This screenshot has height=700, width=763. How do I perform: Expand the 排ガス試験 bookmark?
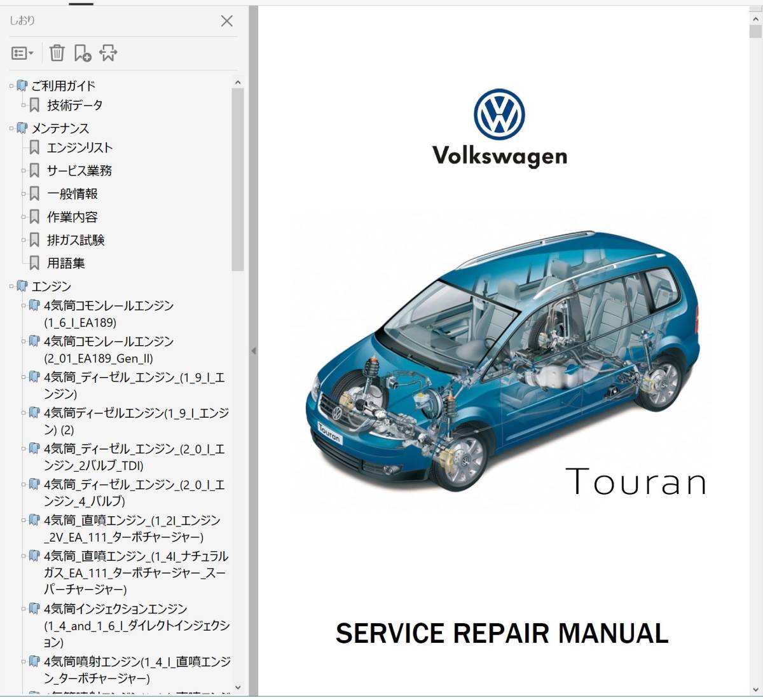pyautogui.click(x=24, y=240)
